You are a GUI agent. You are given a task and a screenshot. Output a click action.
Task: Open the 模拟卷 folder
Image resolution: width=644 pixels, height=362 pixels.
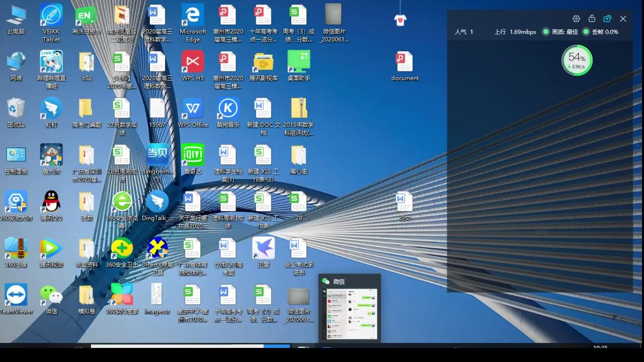click(x=87, y=299)
